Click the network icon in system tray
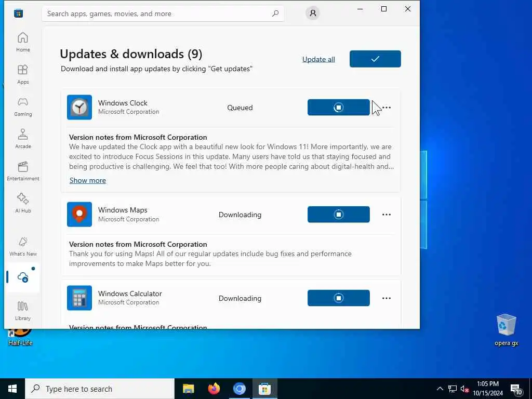 tap(453, 389)
